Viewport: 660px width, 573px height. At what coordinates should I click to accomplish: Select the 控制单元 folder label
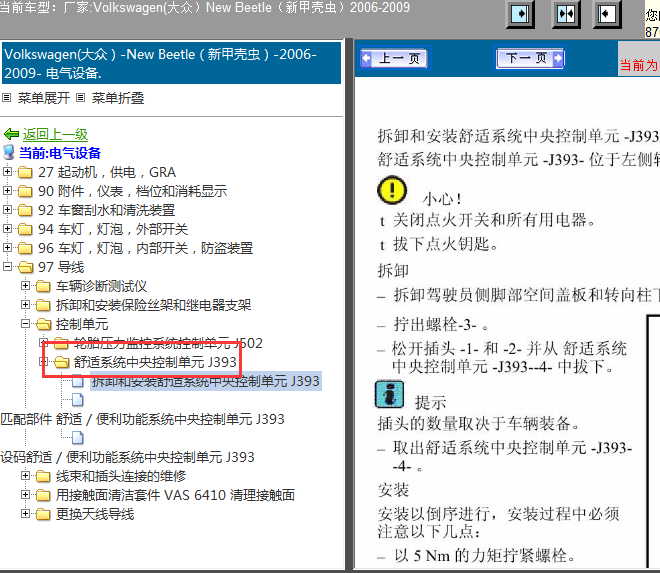[82, 324]
